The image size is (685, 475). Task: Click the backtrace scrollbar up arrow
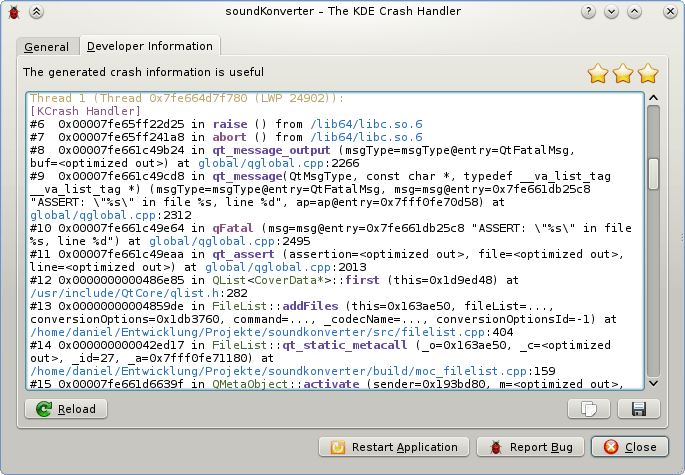(653, 99)
